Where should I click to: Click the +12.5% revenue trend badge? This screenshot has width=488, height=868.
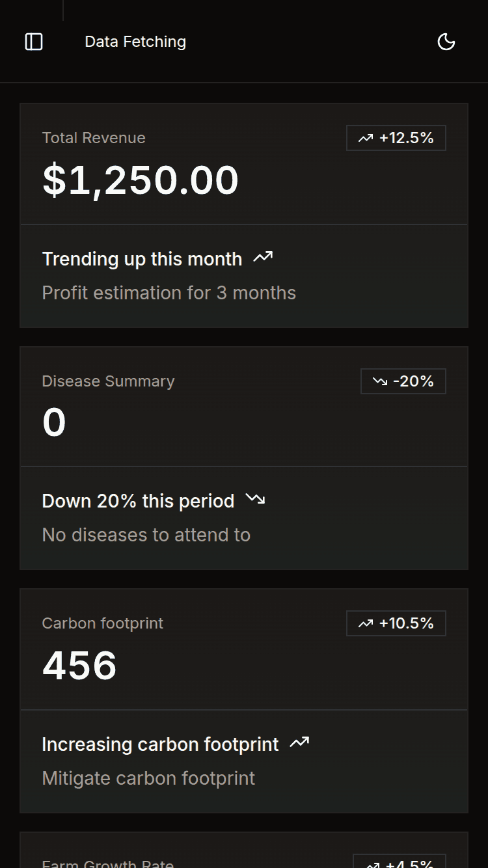coord(396,138)
